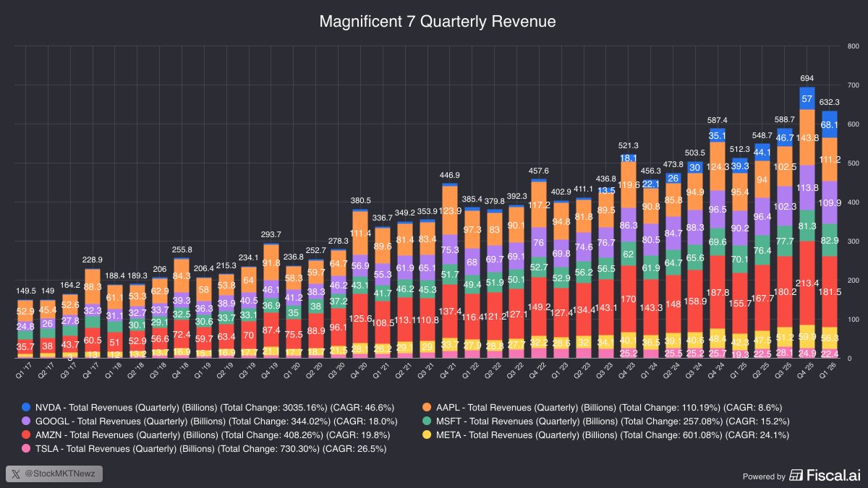
Task: Toggle the GOOGL Total Revenues legend entry
Action: click(210, 421)
